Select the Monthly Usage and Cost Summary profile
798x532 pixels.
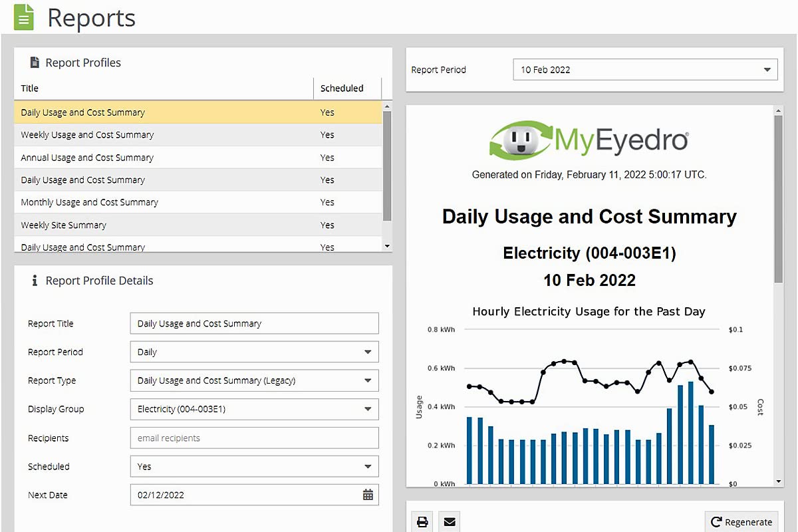coord(198,202)
